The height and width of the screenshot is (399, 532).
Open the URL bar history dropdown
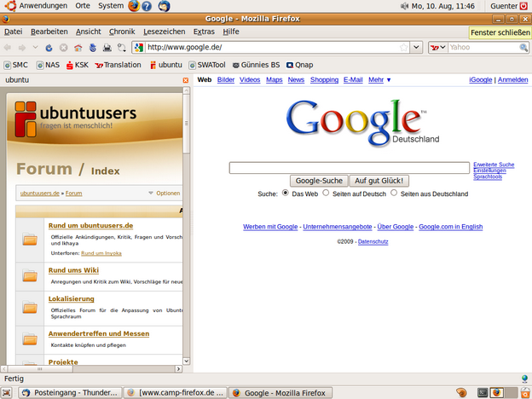tap(416, 48)
